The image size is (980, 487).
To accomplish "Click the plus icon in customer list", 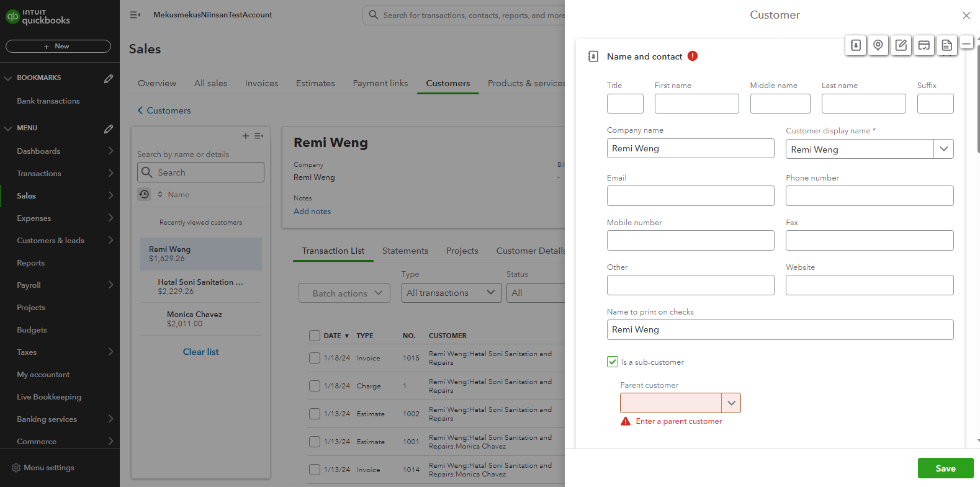I will [x=246, y=136].
